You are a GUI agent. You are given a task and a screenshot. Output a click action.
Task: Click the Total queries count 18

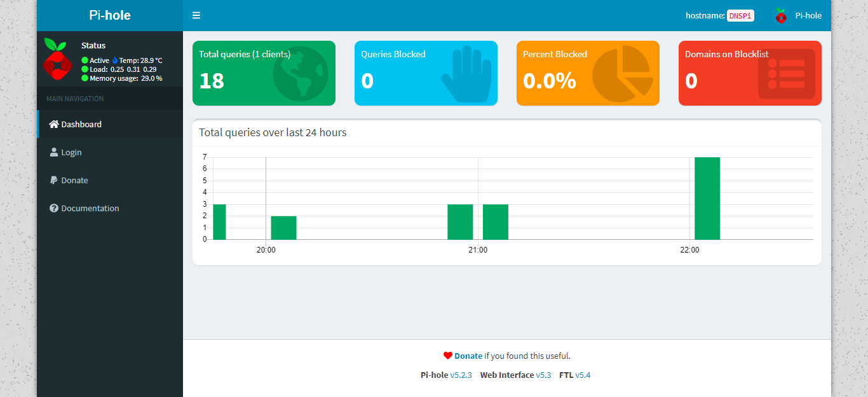click(x=212, y=81)
